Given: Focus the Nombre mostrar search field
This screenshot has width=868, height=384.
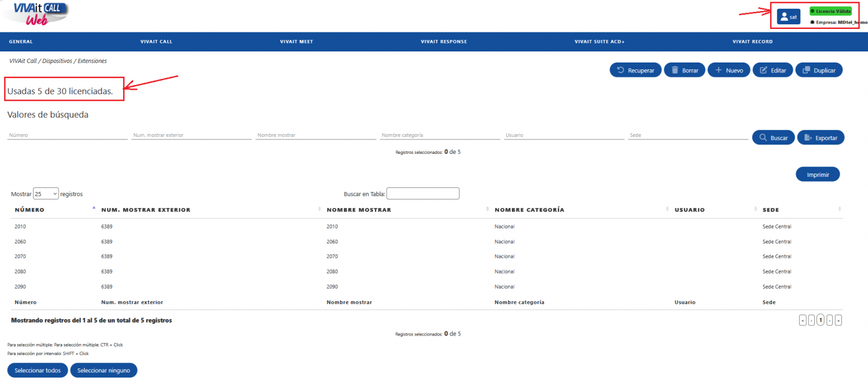Looking at the screenshot, I should [x=316, y=135].
